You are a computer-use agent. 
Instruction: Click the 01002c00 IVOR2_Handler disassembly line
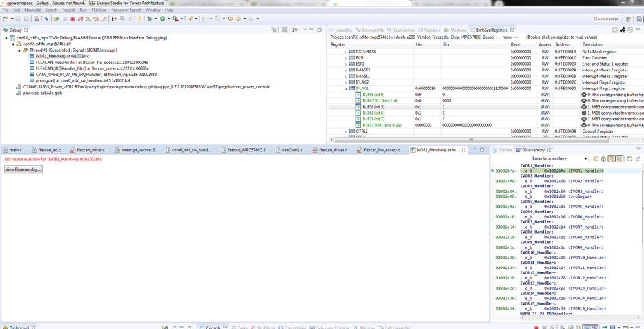549,180
